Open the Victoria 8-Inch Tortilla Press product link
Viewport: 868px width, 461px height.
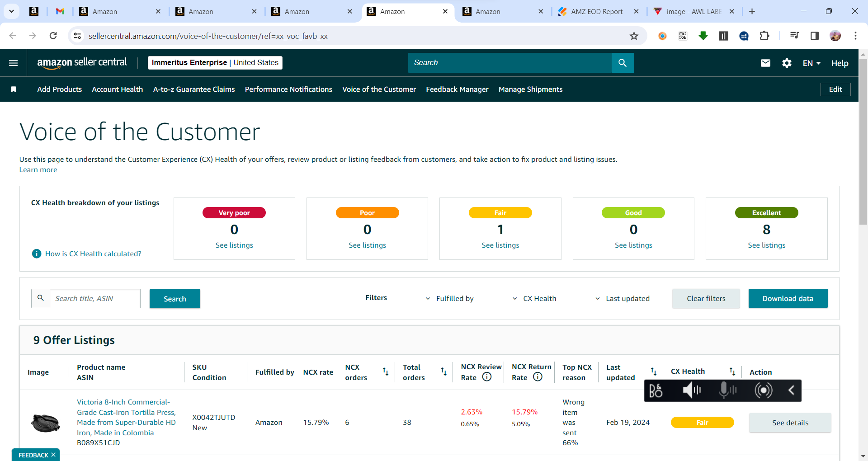coord(126,417)
